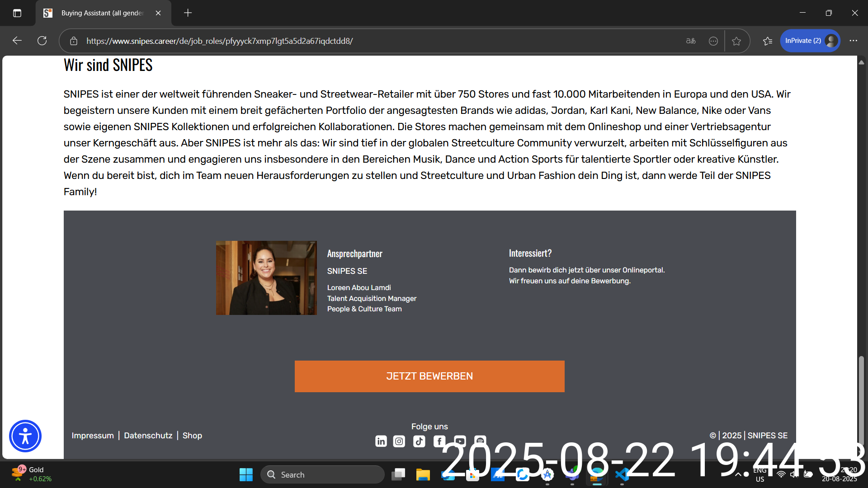
Task: Open the Impressum footer link
Action: tap(93, 436)
